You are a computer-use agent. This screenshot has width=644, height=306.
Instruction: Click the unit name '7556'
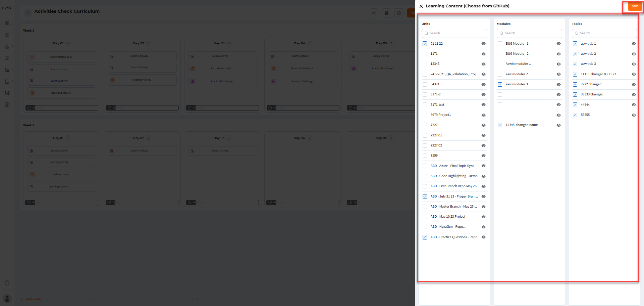[434, 156]
